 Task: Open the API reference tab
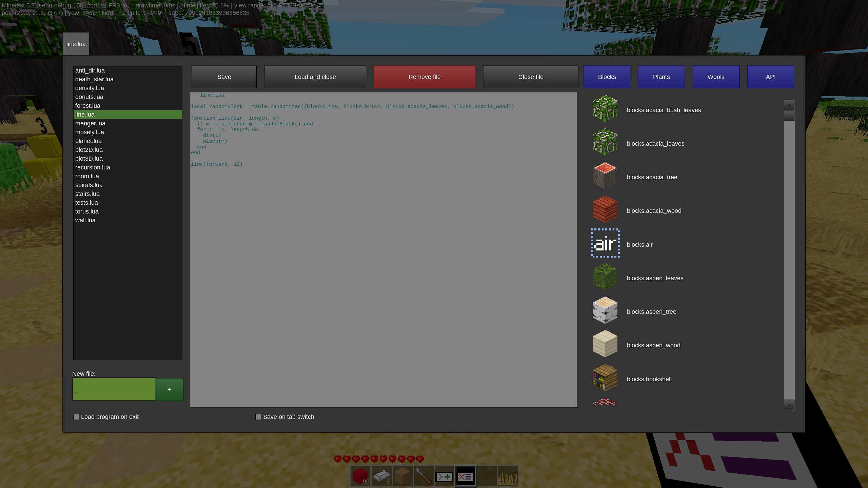[x=770, y=76]
